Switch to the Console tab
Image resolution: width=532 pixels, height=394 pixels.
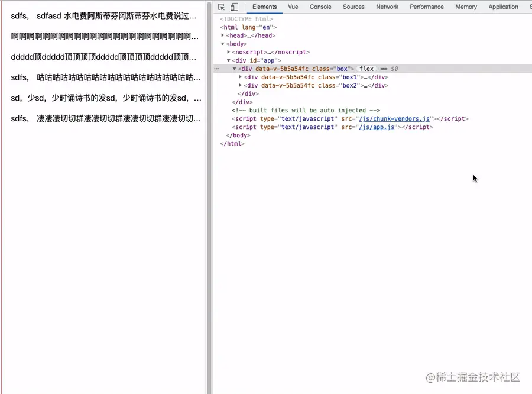click(320, 7)
